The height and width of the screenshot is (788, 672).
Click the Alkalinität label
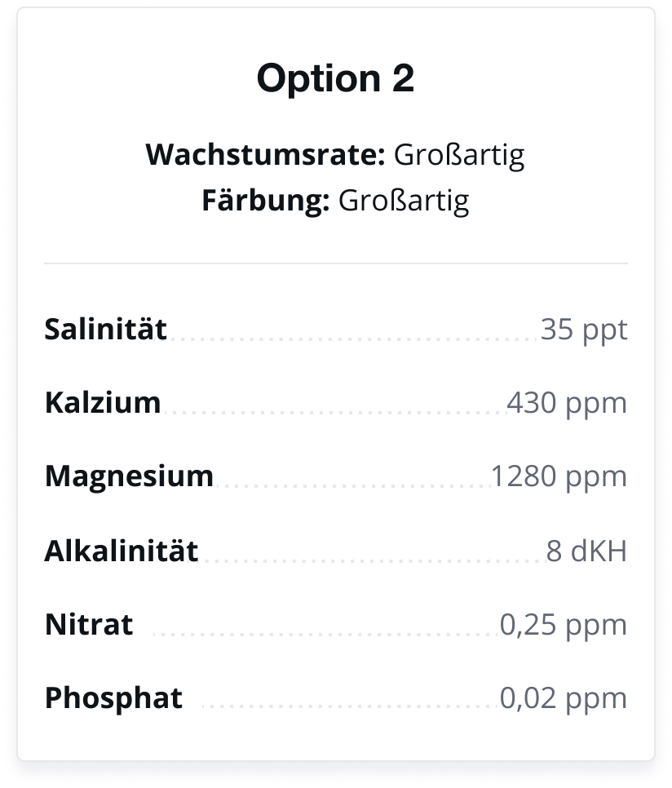tap(122, 551)
